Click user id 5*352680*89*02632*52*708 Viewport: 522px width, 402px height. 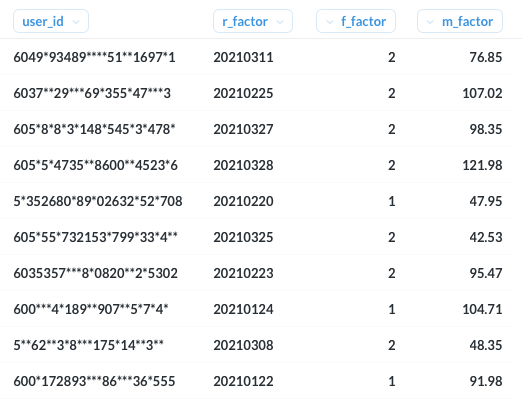pos(98,201)
